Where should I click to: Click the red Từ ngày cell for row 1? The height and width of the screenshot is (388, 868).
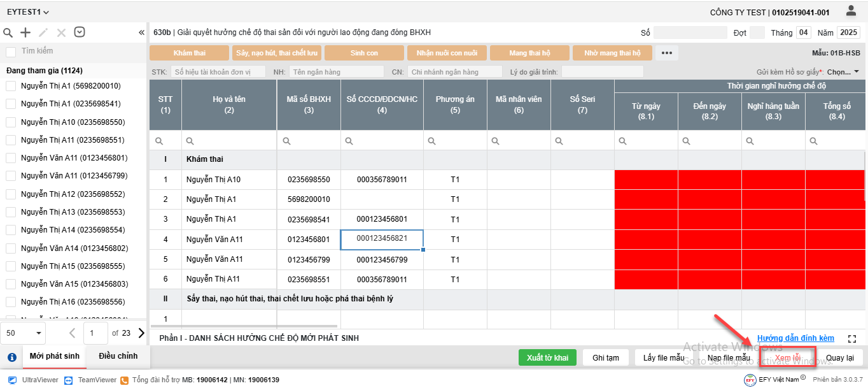click(x=646, y=180)
